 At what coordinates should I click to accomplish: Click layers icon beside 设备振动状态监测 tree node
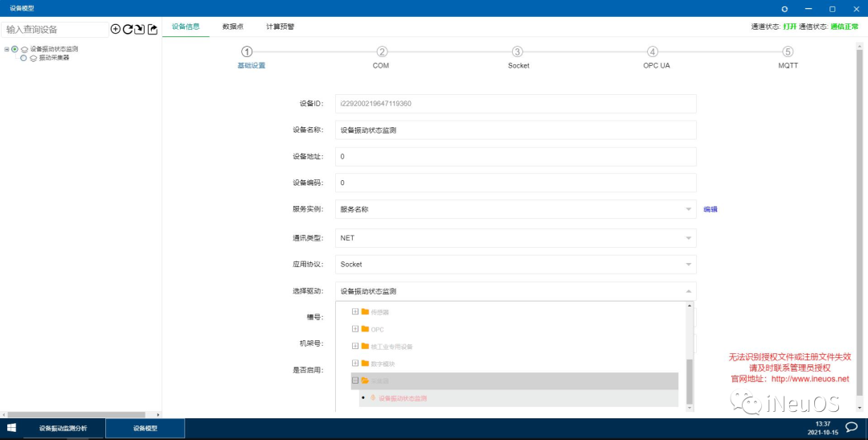coord(24,49)
